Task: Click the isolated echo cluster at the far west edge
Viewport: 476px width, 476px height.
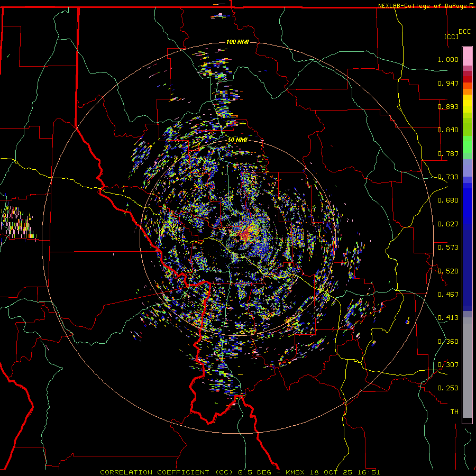Action: point(19,223)
